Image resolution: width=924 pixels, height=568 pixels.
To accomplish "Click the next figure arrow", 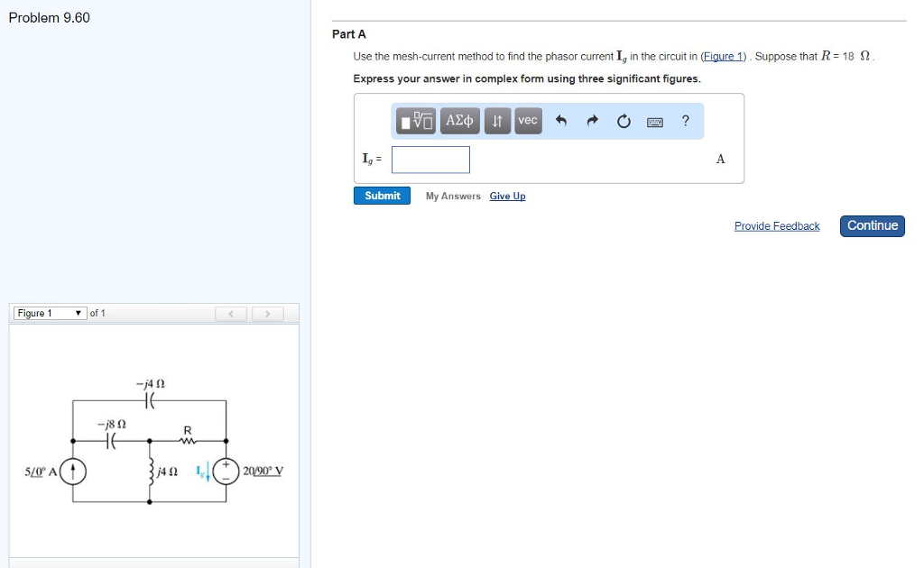I will click(268, 313).
